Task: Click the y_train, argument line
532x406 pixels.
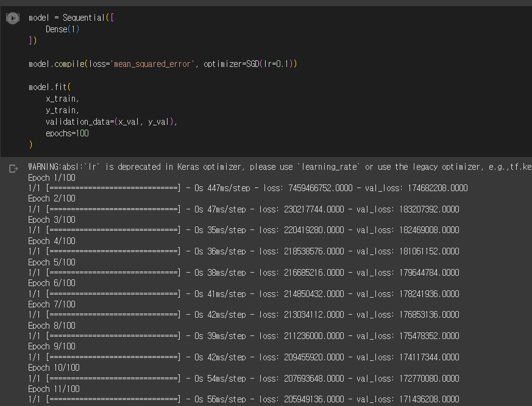Action: coord(62,110)
